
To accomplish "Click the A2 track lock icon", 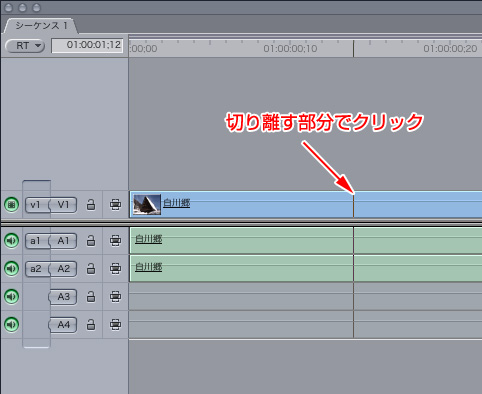I will coord(91,269).
